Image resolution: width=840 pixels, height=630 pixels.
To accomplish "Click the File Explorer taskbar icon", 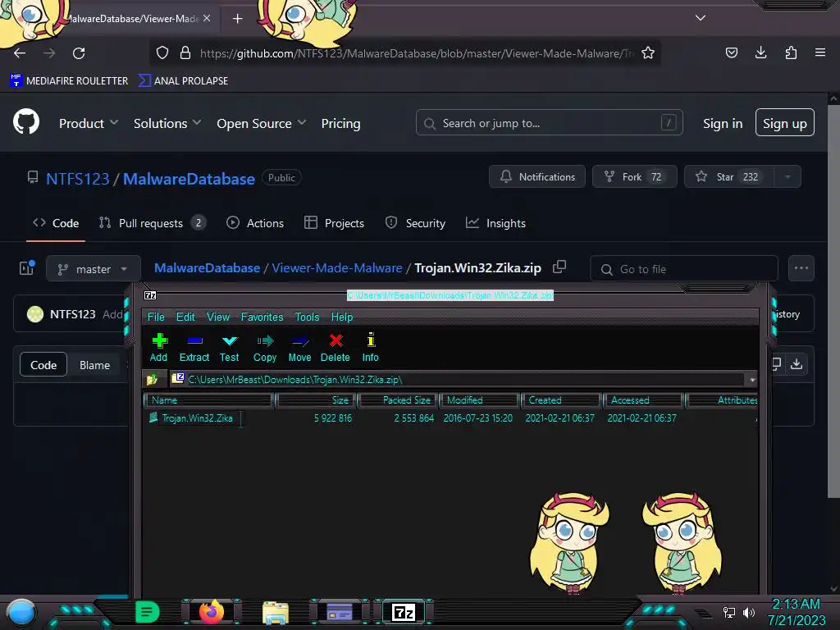I will (x=276, y=613).
